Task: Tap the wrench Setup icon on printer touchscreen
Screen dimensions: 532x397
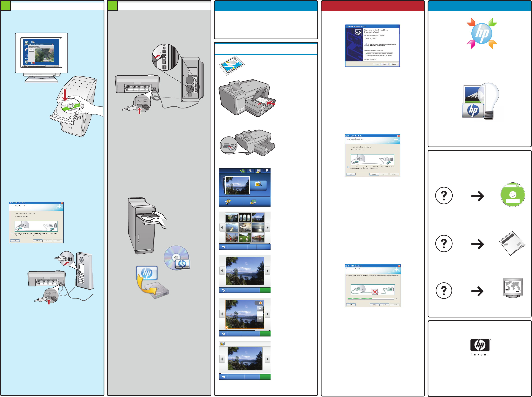Action: click(250, 171)
